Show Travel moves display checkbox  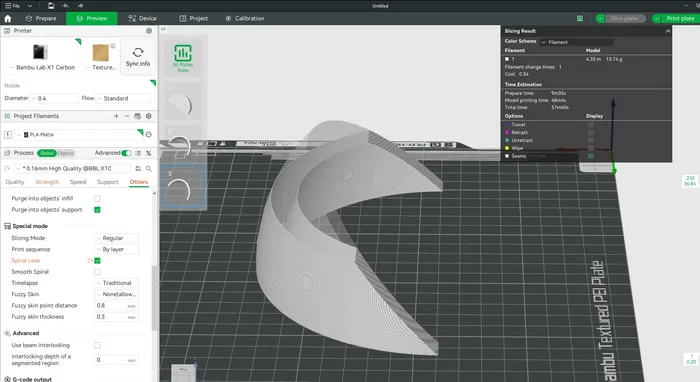click(x=591, y=125)
